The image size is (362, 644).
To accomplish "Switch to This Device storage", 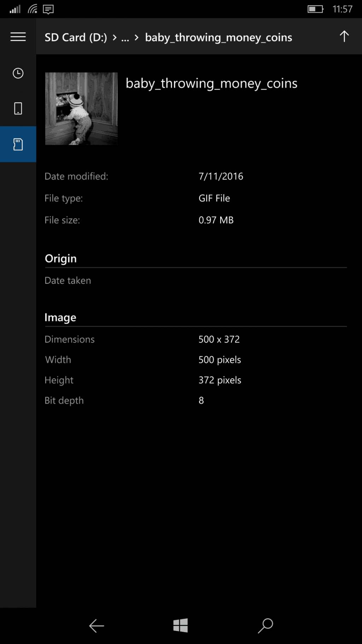I will tap(18, 109).
